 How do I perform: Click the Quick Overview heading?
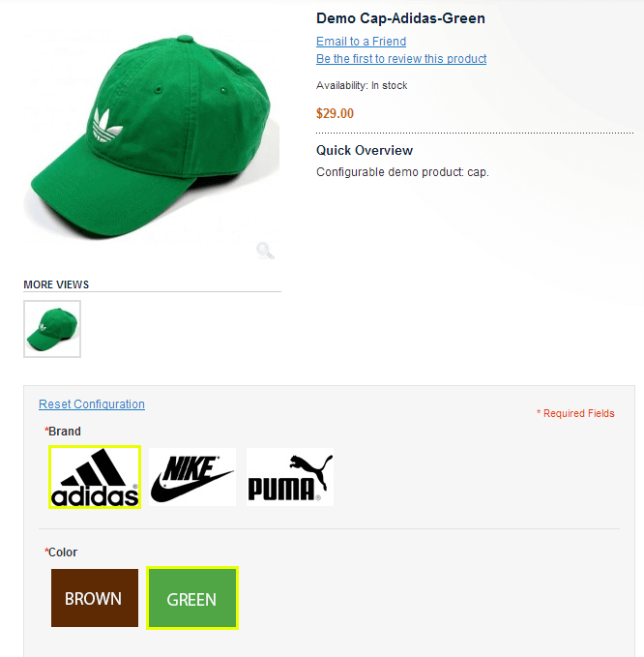click(365, 150)
